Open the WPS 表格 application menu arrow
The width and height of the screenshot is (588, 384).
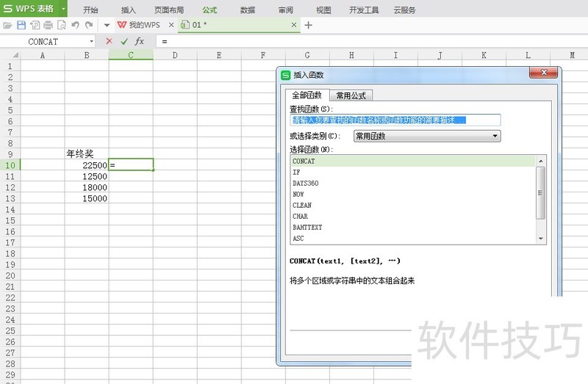tap(64, 10)
